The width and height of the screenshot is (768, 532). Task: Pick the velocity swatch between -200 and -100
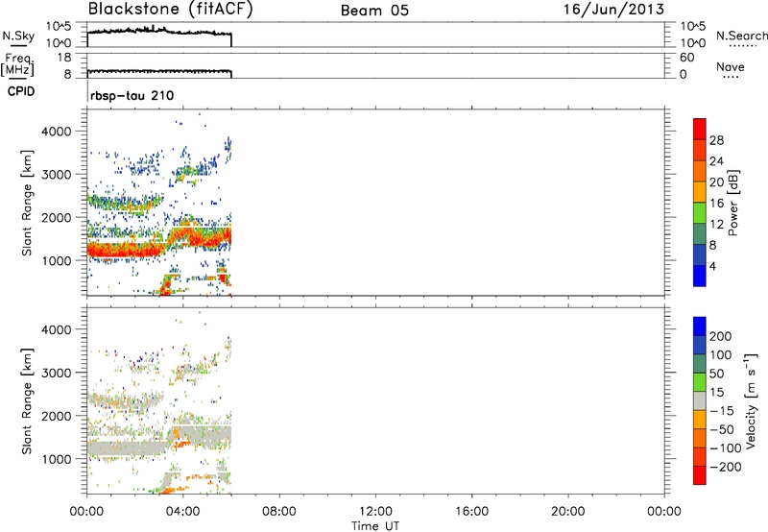(x=700, y=456)
